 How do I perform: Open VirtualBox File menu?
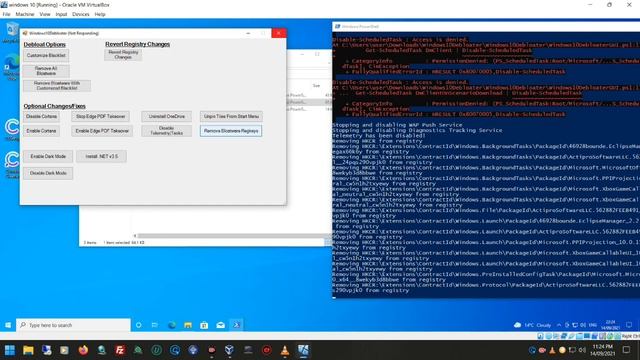(x=6, y=14)
